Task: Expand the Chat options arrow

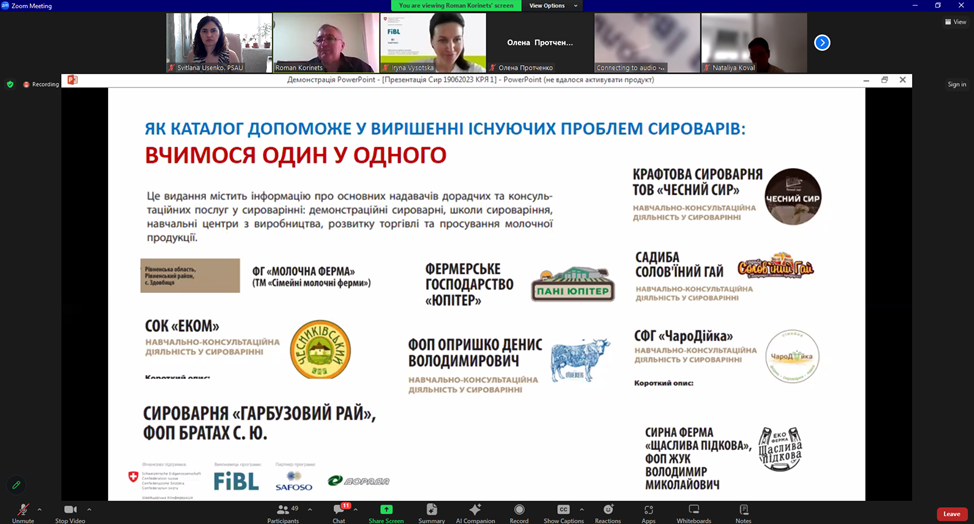Action: (355, 510)
